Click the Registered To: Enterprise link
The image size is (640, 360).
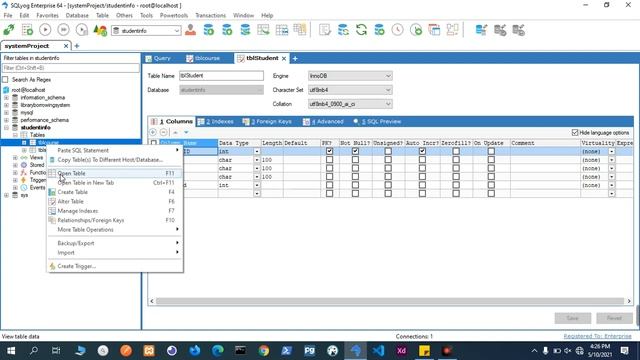(x=597, y=336)
